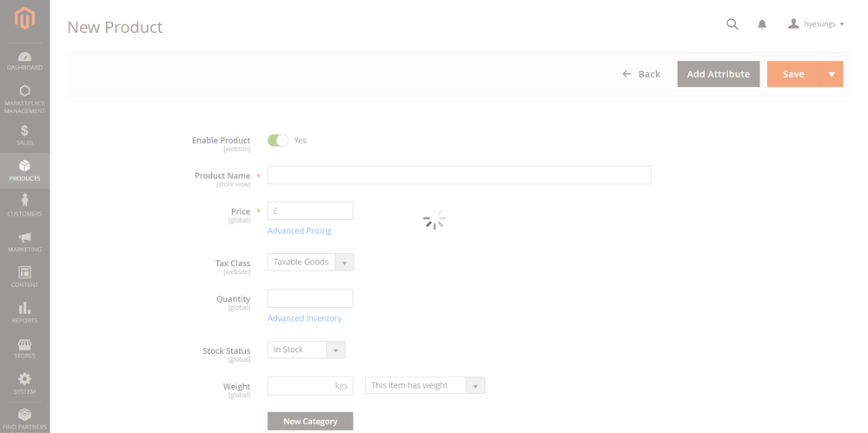
Task: Click the Magento logo icon
Action: pos(24,18)
